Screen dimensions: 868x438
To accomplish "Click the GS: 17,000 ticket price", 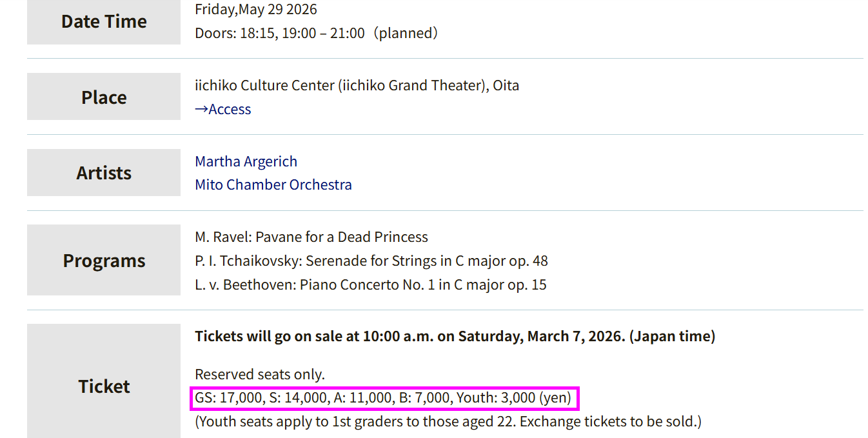I will click(229, 398).
